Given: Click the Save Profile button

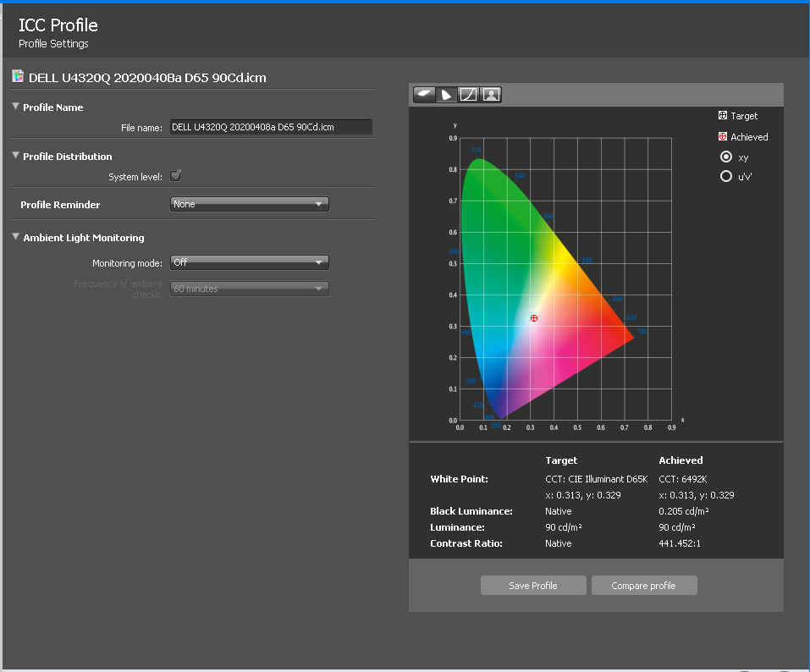Looking at the screenshot, I should coord(533,585).
